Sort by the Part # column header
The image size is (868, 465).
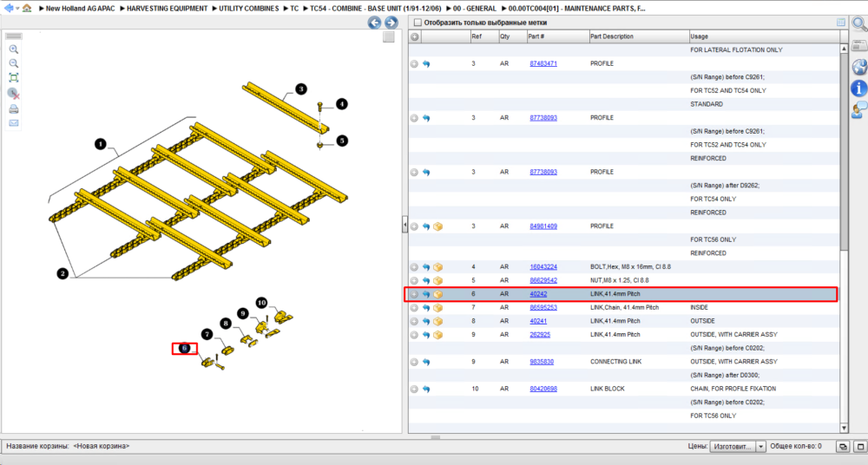click(557, 36)
